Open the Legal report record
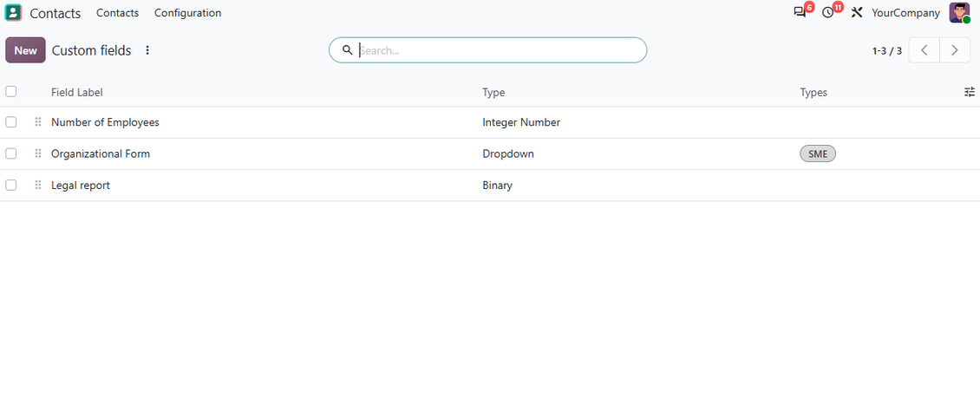This screenshot has width=980, height=418. tap(81, 185)
